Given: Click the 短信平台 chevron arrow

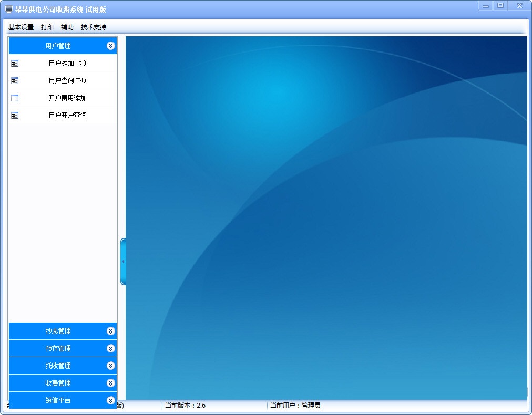Looking at the screenshot, I should tap(110, 400).
